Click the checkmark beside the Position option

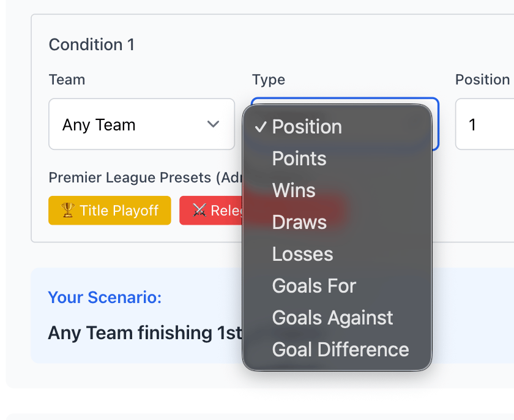[x=261, y=127]
